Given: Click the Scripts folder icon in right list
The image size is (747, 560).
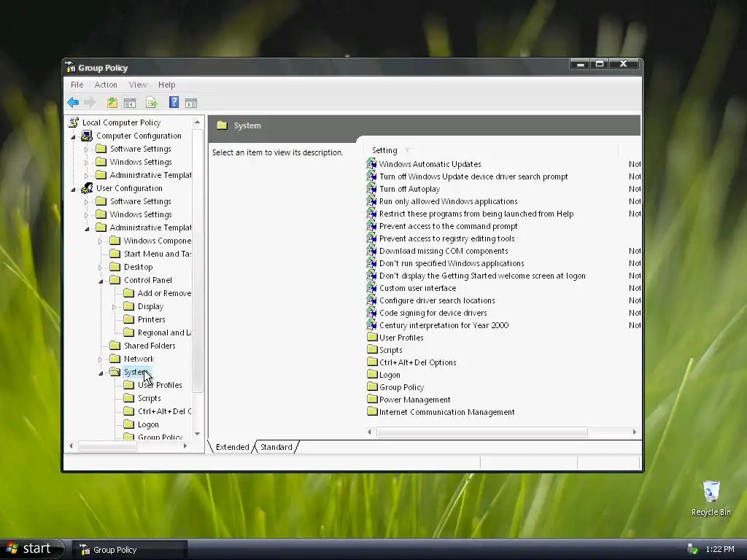Looking at the screenshot, I should pyautogui.click(x=372, y=349).
